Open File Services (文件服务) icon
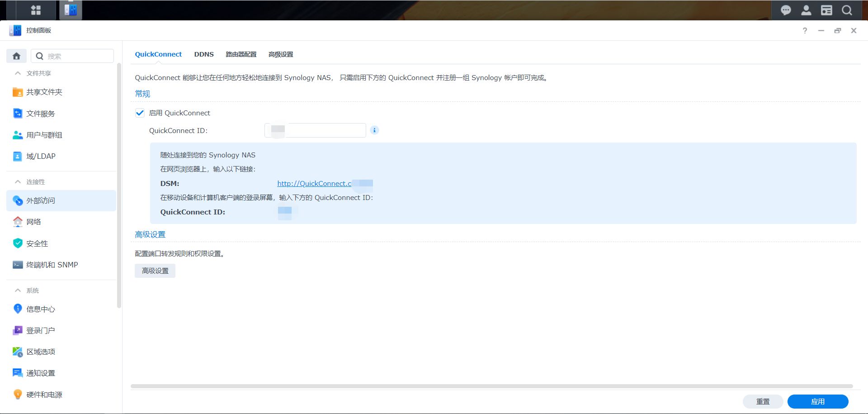Screen dimensions: 868x414 pyautogui.click(x=18, y=114)
